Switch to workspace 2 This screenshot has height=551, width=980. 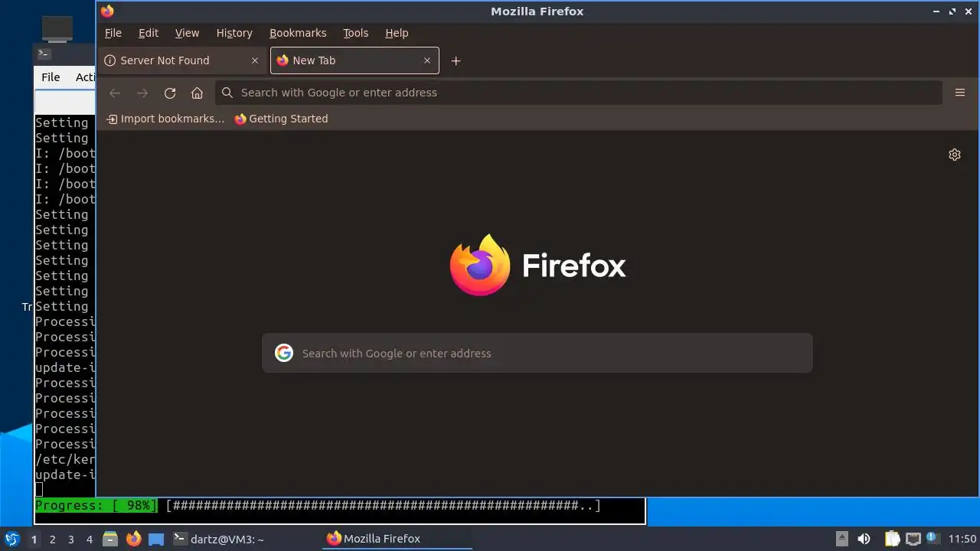coord(52,539)
